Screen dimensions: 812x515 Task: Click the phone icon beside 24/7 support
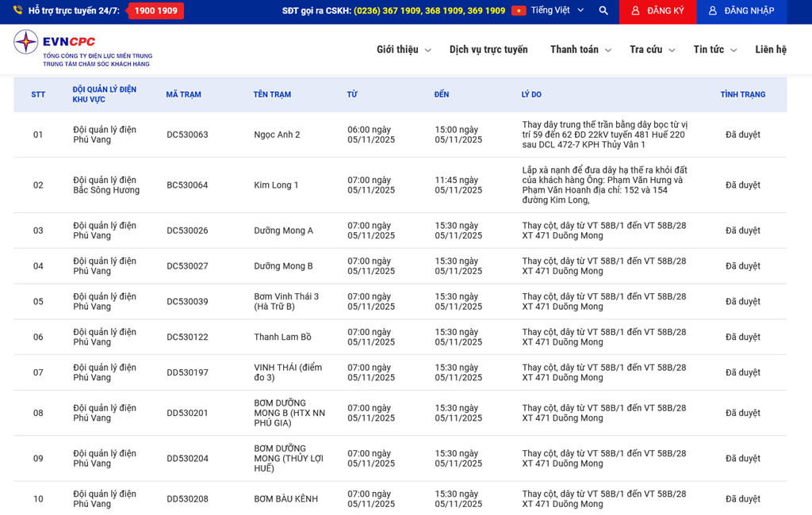pos(17,11)
